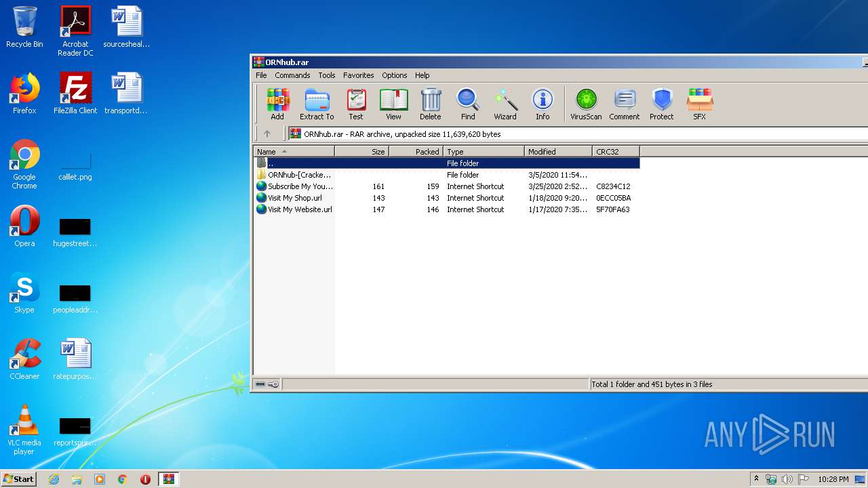Sort file list by Modified column
Image resolution: width=868 pixels, height=488 pixels.
click(x=558, y=151)
